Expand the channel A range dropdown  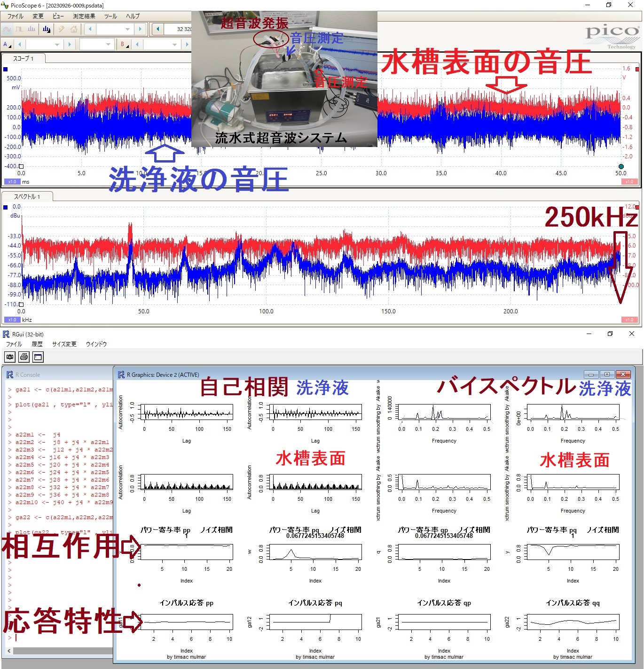click(x=57, y=44)
